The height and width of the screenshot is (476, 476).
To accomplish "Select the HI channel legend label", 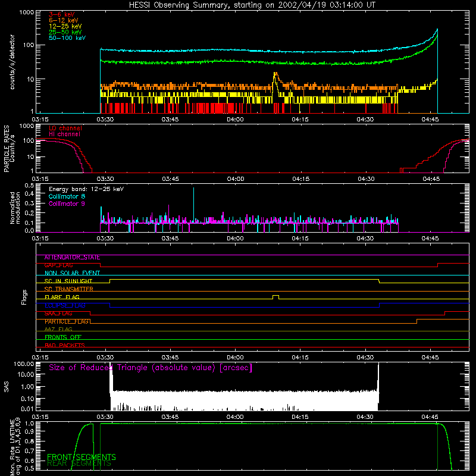I will coord(64,134).
